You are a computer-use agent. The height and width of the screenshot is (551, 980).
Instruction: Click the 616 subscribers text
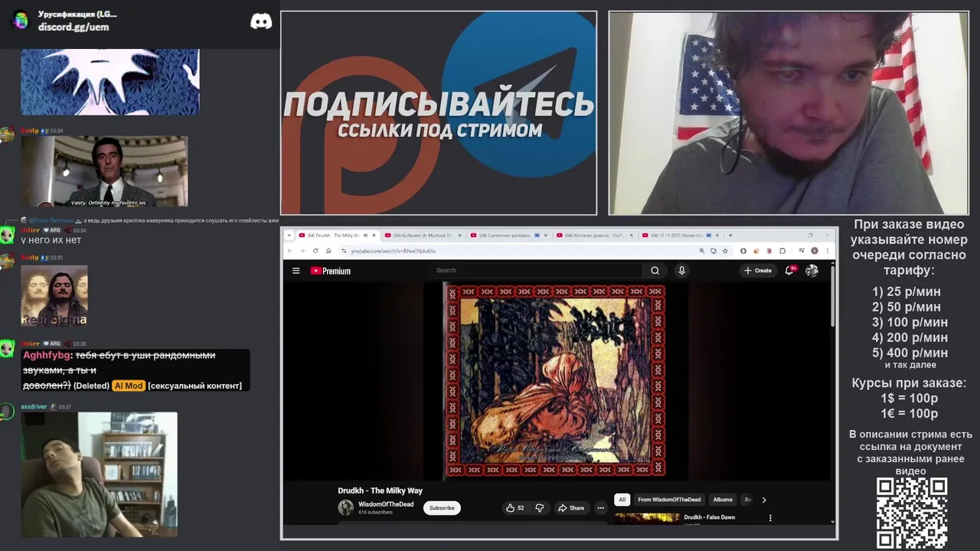(375, 512)
